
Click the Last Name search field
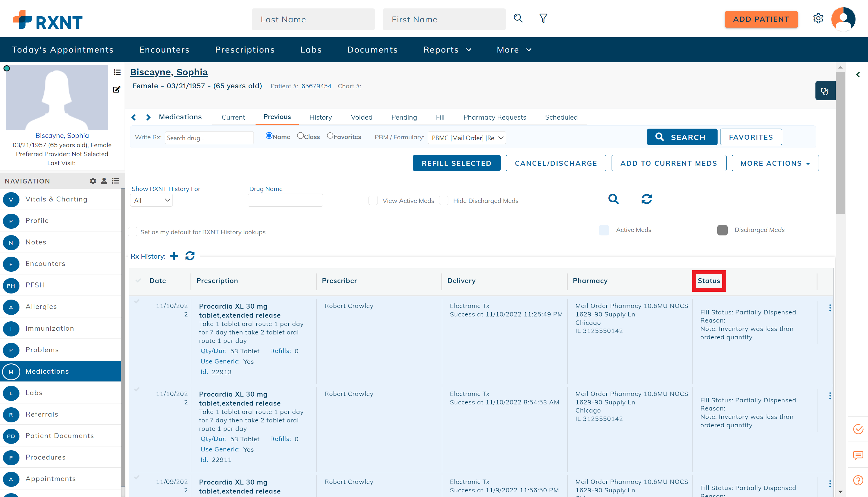[x=313, y=19]
